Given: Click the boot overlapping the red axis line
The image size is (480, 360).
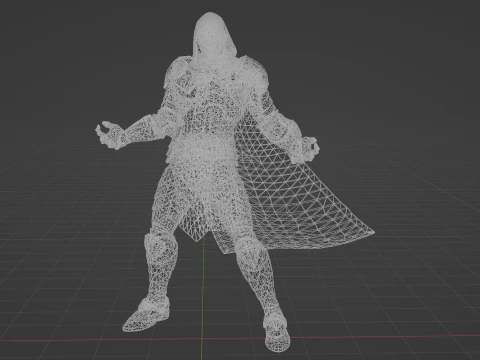Looking at the screenshot, I should click(276, 333).
